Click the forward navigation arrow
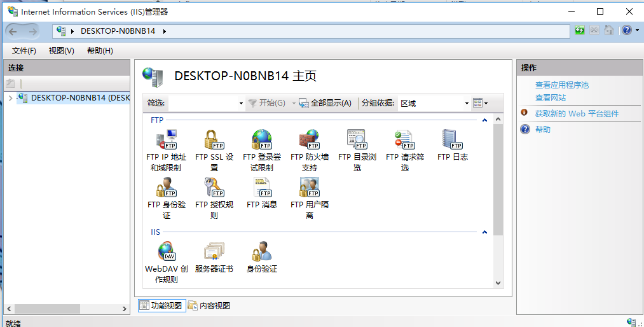 (32, 31)
